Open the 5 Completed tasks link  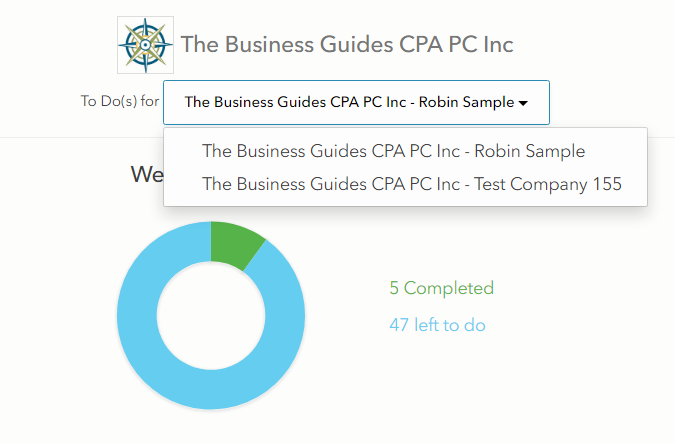tap(441, 288)
